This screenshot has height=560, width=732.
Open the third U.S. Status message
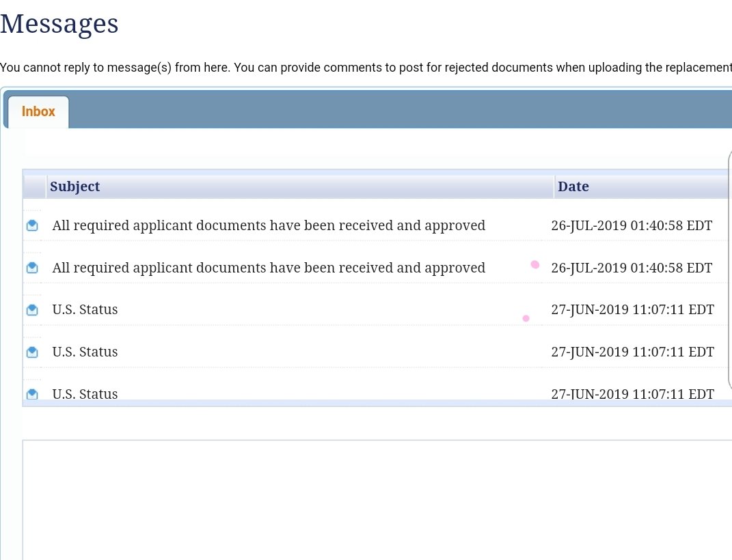point(85,394)
